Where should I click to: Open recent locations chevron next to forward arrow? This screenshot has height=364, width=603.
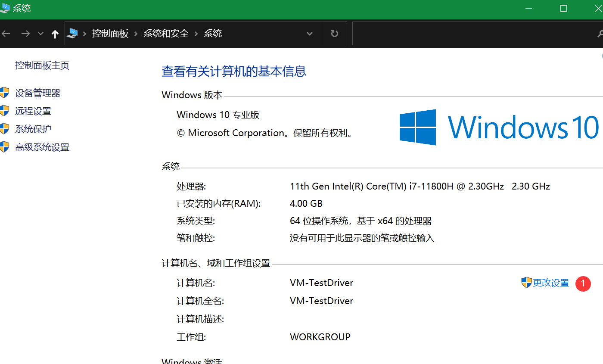click(41, 34)
